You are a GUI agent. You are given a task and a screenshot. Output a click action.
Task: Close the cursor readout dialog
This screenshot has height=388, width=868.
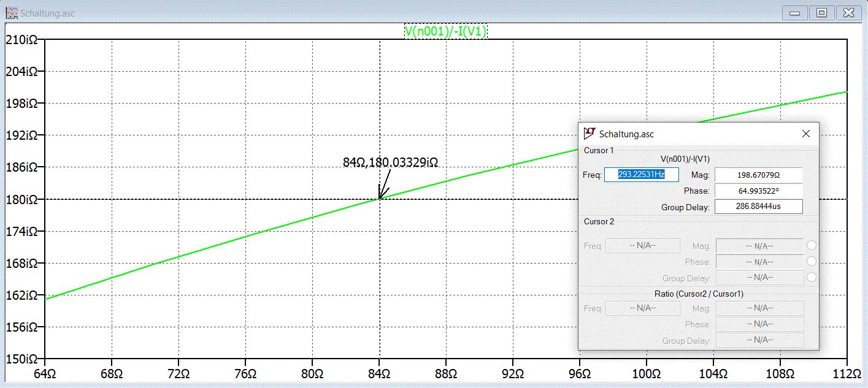click(806, 133)
